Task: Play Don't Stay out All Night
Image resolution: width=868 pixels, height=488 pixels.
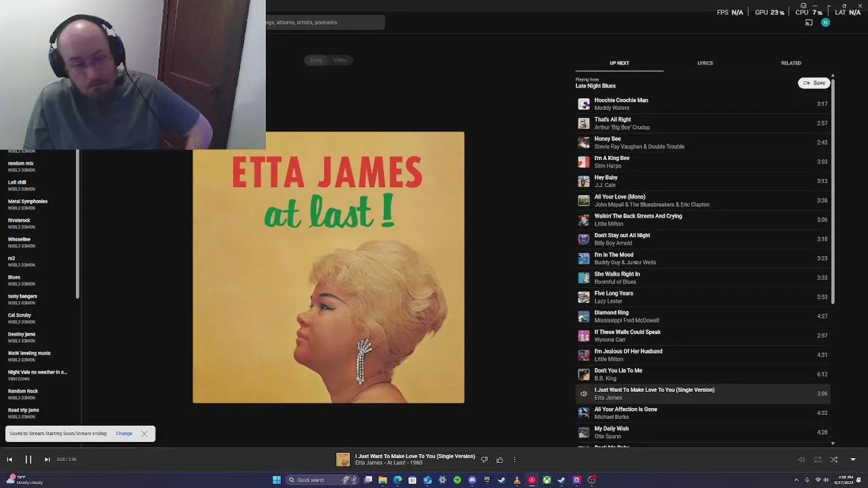Action: pos(703,239)
